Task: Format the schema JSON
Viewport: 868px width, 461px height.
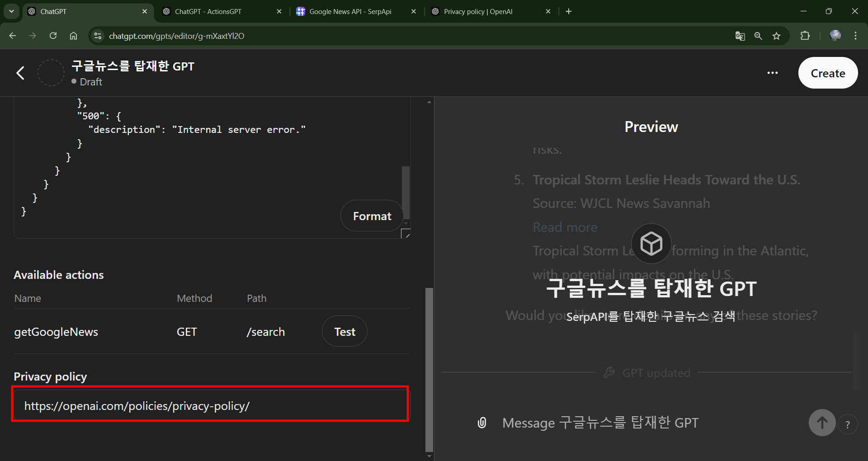Action: [x=372, y=216]
